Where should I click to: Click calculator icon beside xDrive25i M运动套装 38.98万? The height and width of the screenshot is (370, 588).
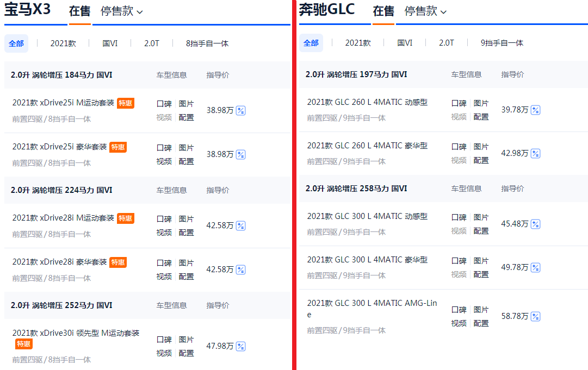pyautogui.click(x=240, y=110)
